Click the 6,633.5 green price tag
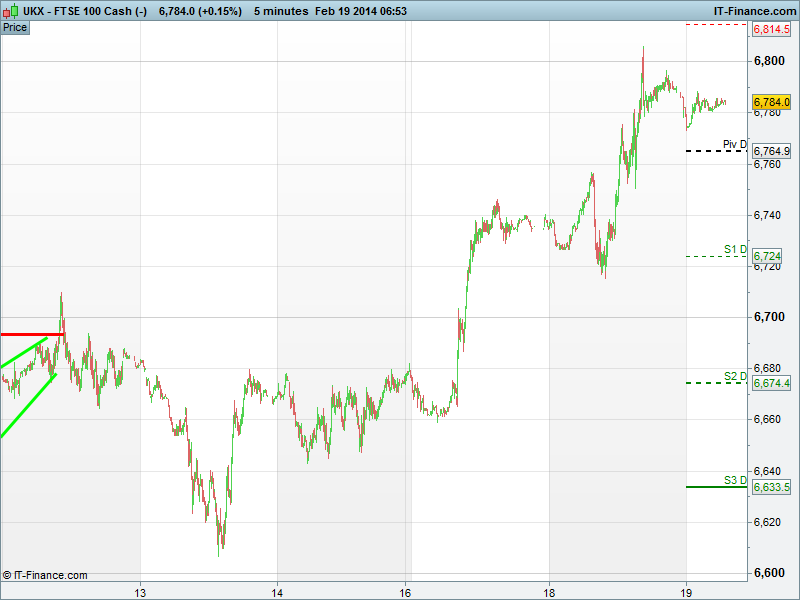Image resolution: width=800 pixels, height=600 pixels. coord(771,487)
